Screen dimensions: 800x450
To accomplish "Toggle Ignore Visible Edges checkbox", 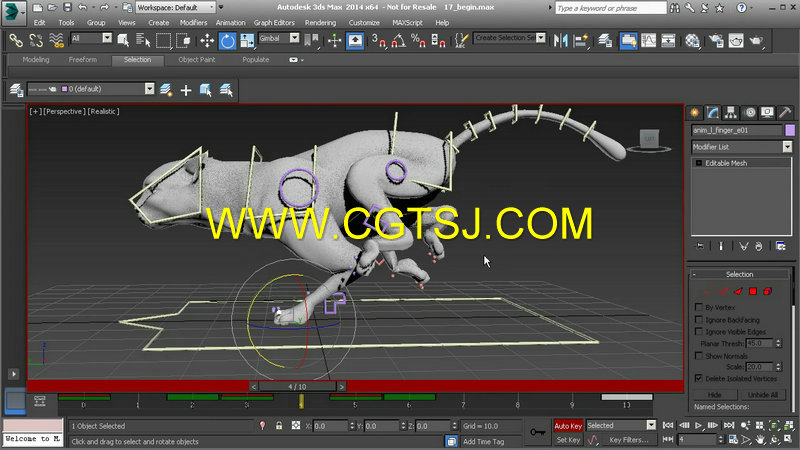I will point(699,332).
